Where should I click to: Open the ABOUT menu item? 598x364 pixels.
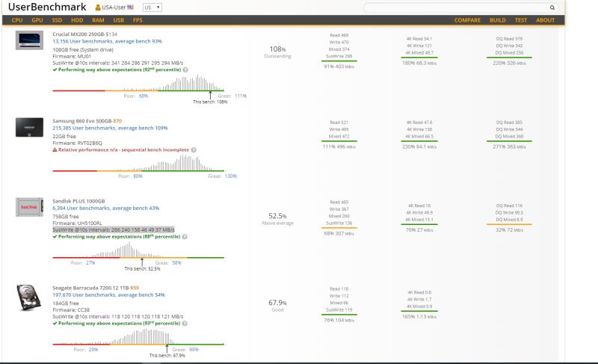pyautogui.click(x=546, y=20)
